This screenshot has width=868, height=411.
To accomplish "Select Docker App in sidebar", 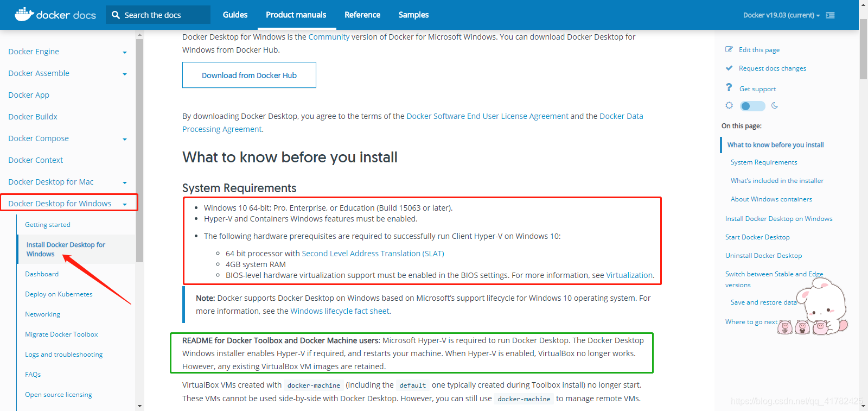I will point(29,95).
